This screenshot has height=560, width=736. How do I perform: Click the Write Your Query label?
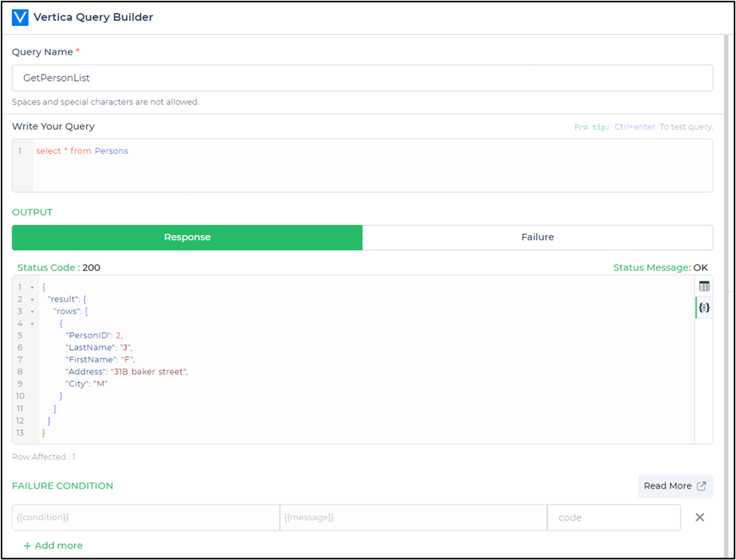coord(53,127)
